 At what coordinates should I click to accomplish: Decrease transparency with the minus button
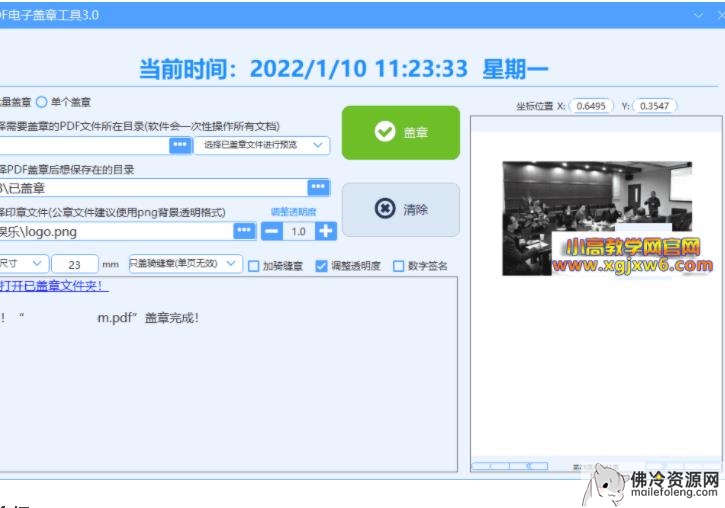[271, 231]
